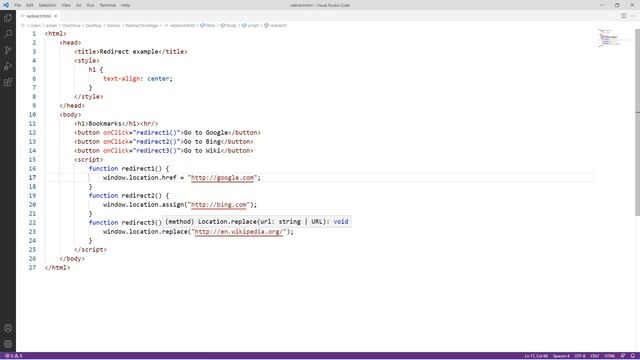Viewport: 640px width, 360px height.
Task: Click the RedirectToAPage breadcrumb folder
Action: [x=141, y=25]
